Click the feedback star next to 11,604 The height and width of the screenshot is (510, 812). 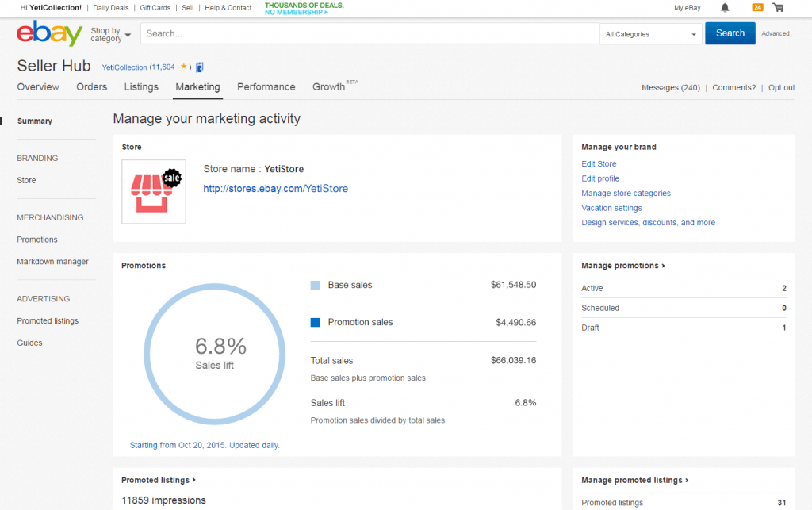point(182,67)
